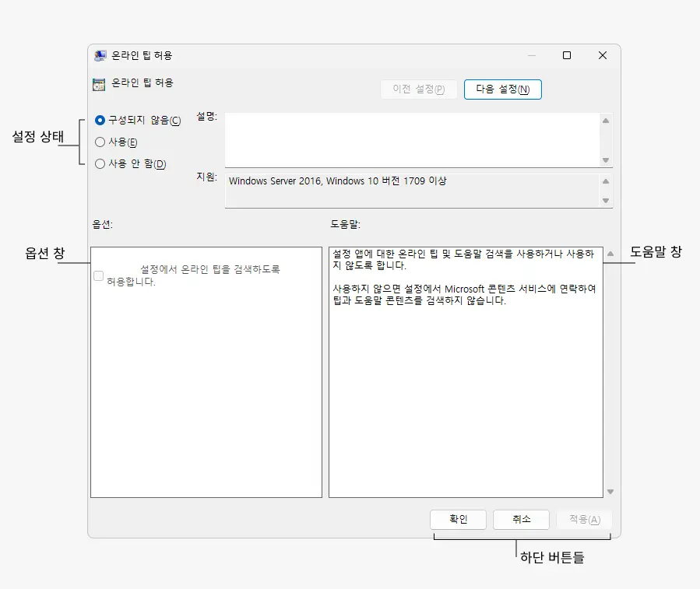Maximize the 온라인 팁 허용 window

[567, 55]
